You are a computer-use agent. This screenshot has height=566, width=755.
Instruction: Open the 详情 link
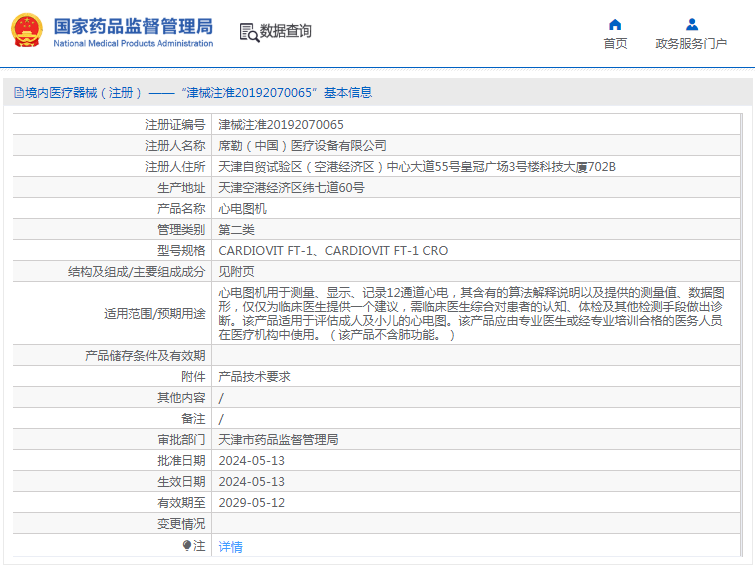[231, 547]
